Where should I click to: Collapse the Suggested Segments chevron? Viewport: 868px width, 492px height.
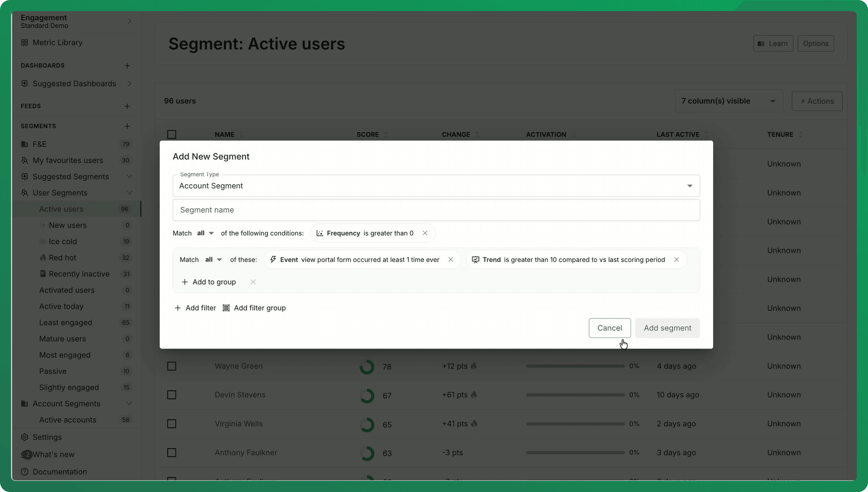[x=129, y=177]
